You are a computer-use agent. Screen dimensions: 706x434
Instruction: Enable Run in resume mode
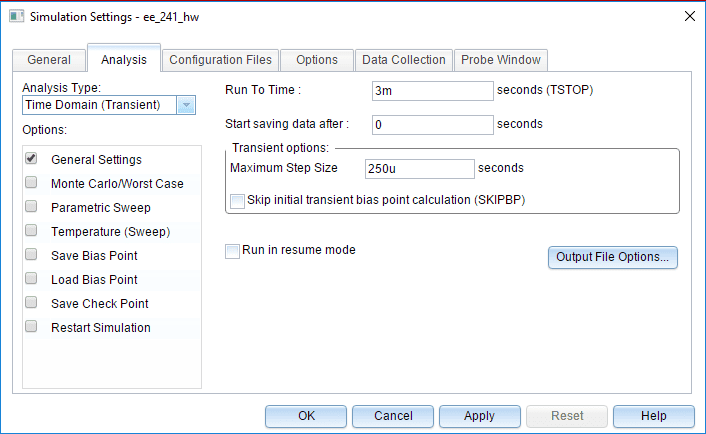(x=233, y=250)
